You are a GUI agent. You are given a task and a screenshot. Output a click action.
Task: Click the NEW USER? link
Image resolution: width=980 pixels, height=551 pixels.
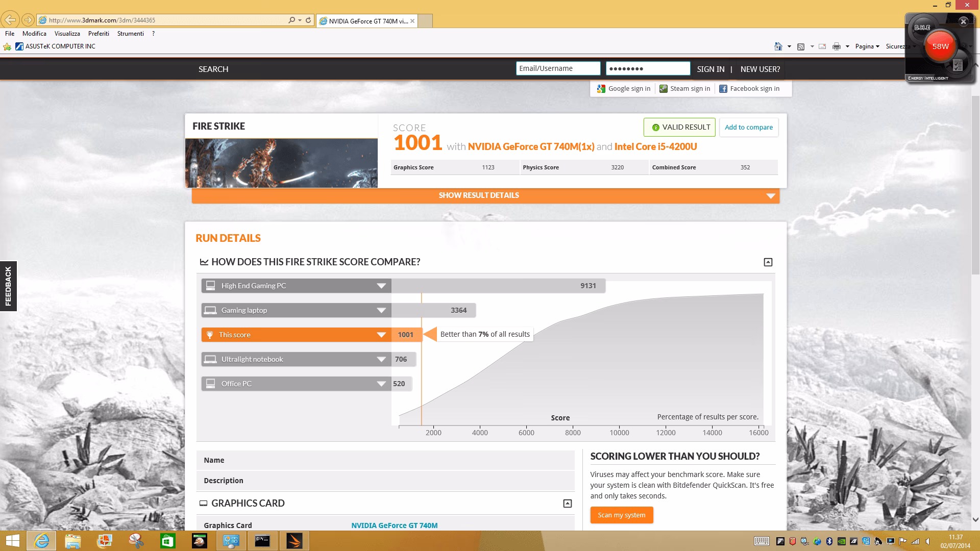760,69
